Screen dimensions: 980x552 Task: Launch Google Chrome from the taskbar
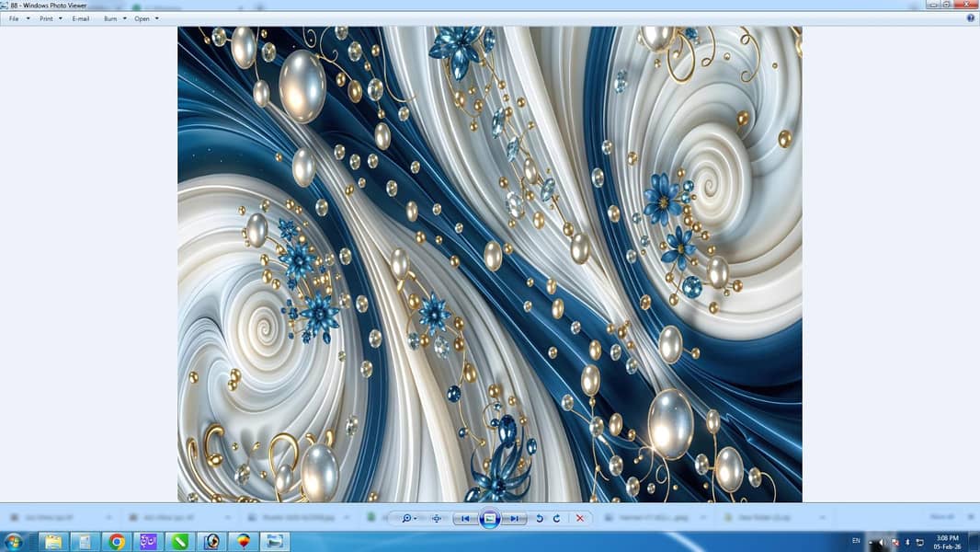[117, 541]
